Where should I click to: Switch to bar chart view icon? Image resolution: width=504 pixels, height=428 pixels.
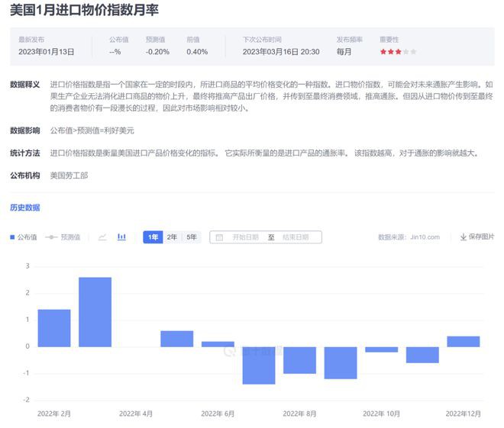click(x=122, y=237)
